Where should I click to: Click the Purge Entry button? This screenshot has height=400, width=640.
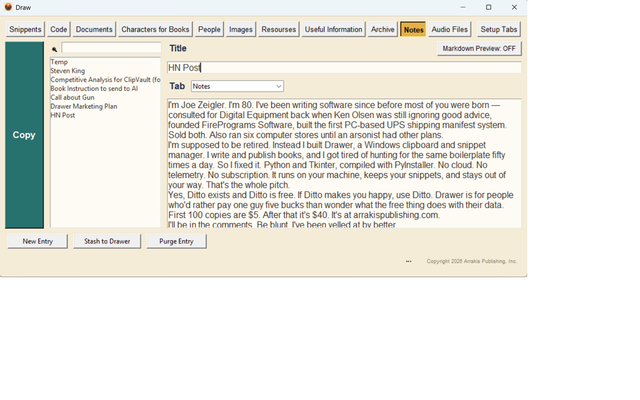[x=176, y=241]
